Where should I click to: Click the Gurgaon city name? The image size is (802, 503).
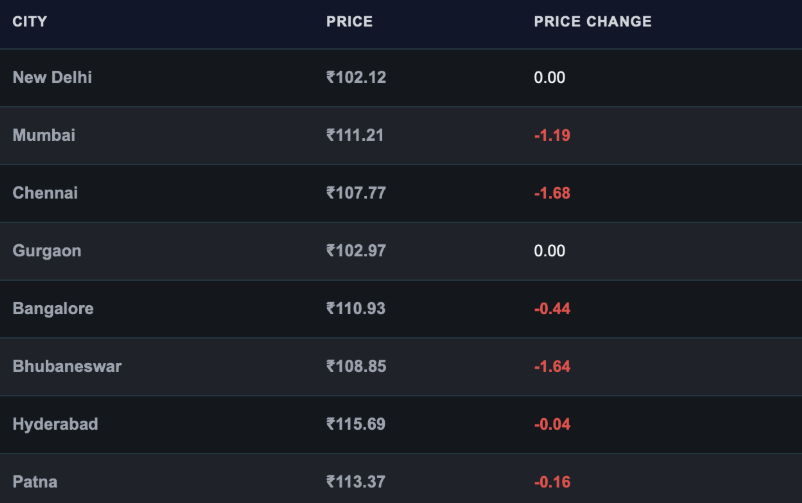[47, 251]
